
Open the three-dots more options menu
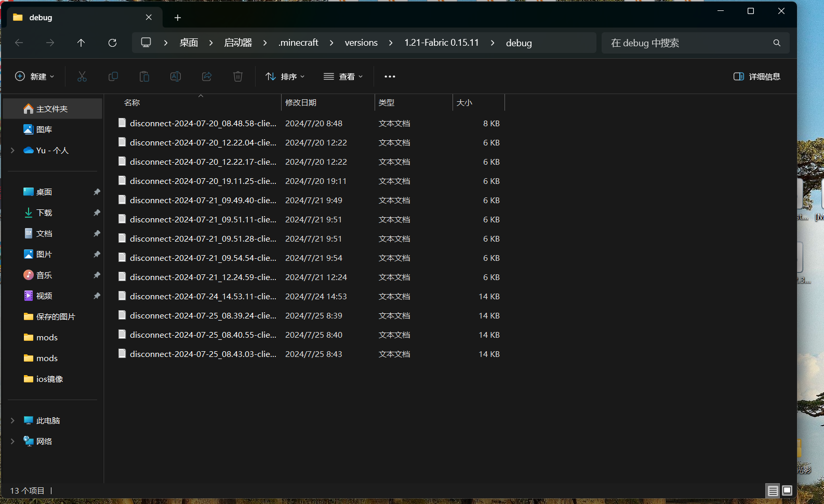(390, 76)
